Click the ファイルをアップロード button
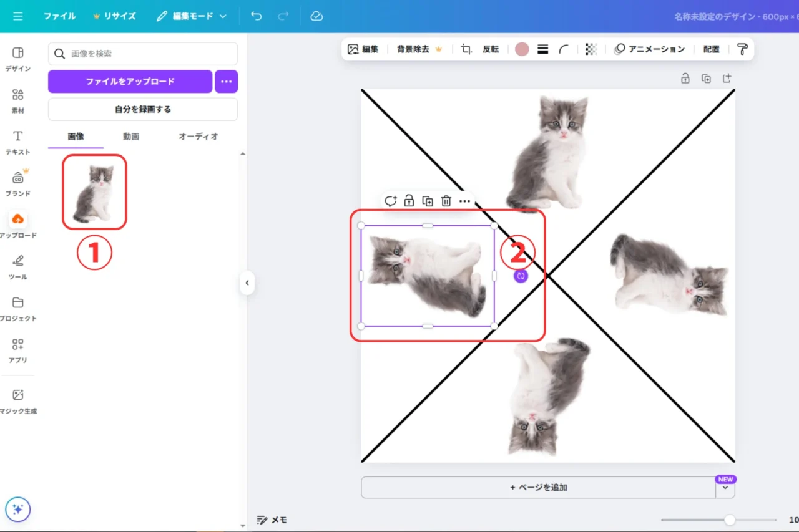Image resolution: width=799 pixels, height=532 pixels. point(130,81)
